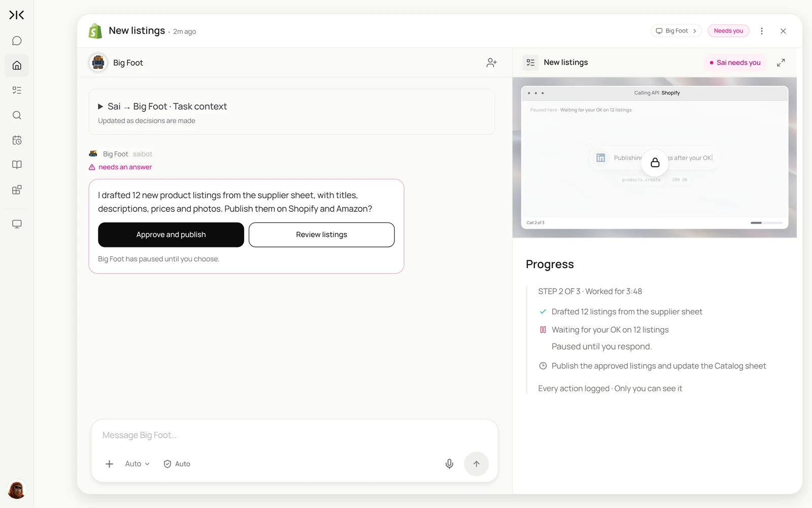
Task: Click the app logo at top-left
Action: 17,15
